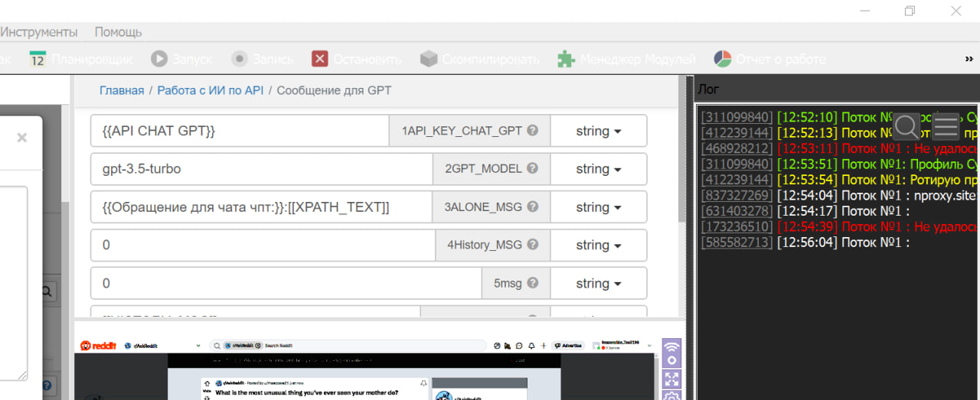Open the Планировщик scheduler calendar icon
This screenshot has width=980, height=400.
[38, 59]
